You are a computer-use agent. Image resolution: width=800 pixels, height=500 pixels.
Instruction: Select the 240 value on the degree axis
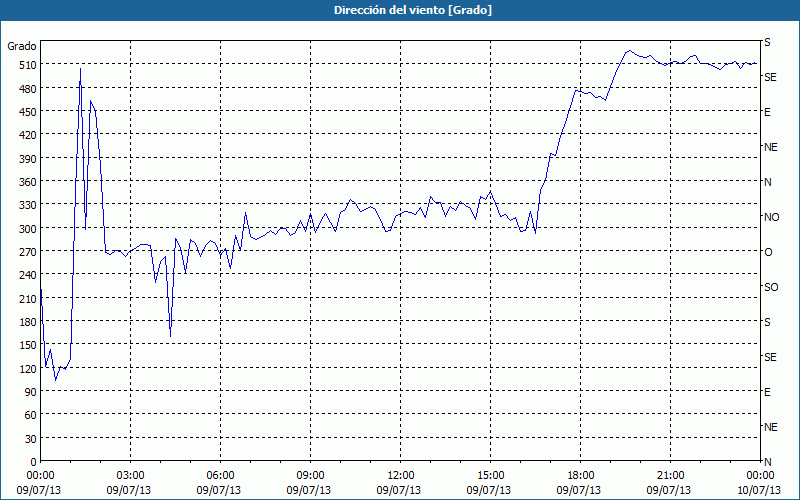(28, 276)
